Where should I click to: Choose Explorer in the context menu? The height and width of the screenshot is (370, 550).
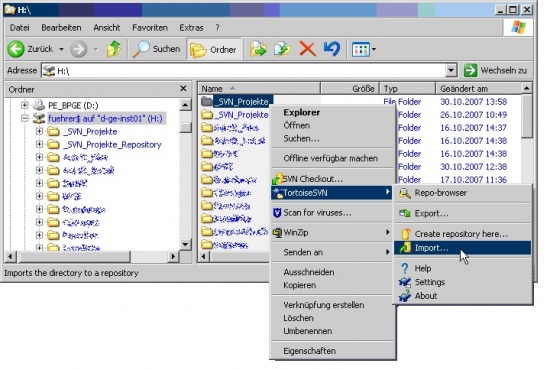coord(333,113)
